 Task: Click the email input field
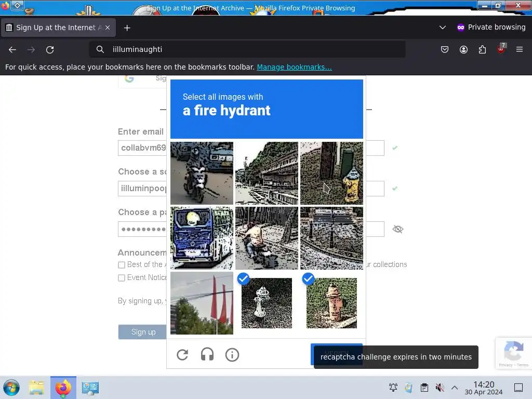click(251, 148)
